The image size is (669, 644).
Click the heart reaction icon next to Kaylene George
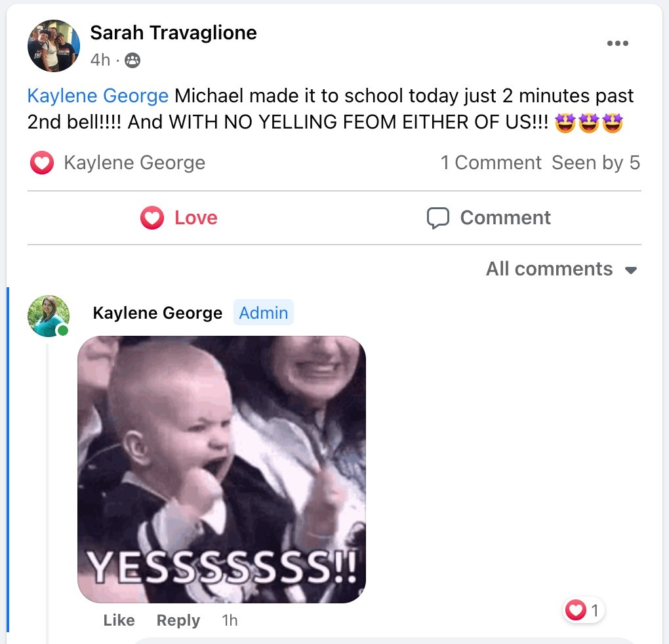(42, 163)
